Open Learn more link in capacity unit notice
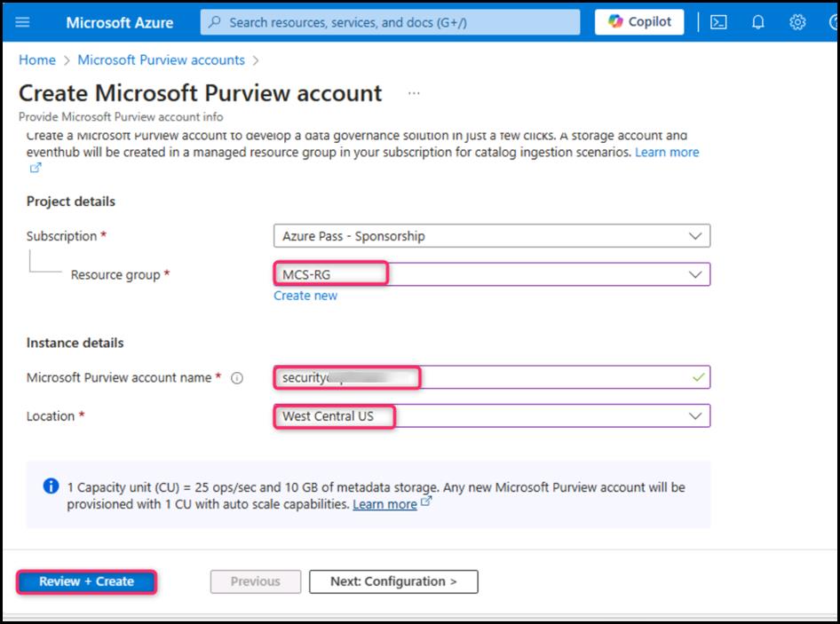 (384, 504)
